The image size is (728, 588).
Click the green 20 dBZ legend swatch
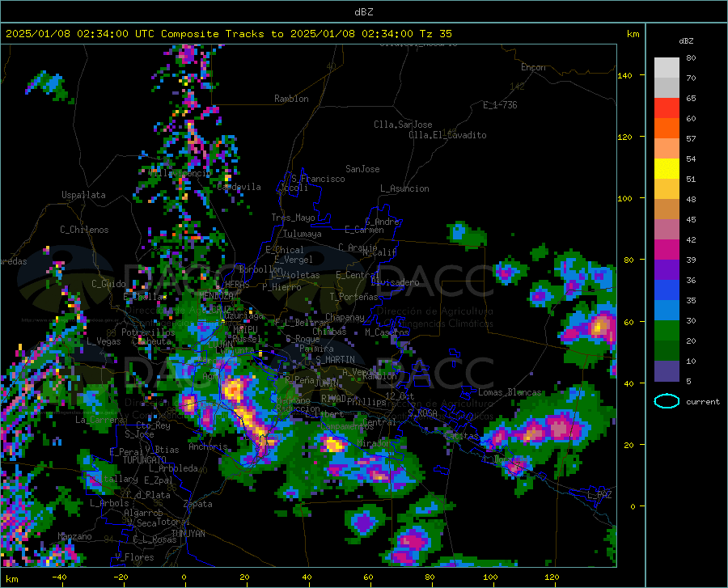667,331
